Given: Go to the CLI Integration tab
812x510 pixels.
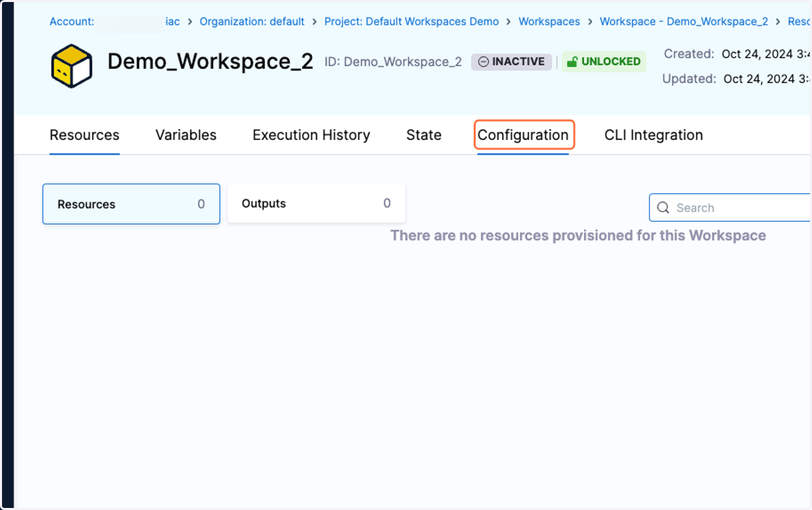Looking at the screenshot, I should click(x=654, y=135).
